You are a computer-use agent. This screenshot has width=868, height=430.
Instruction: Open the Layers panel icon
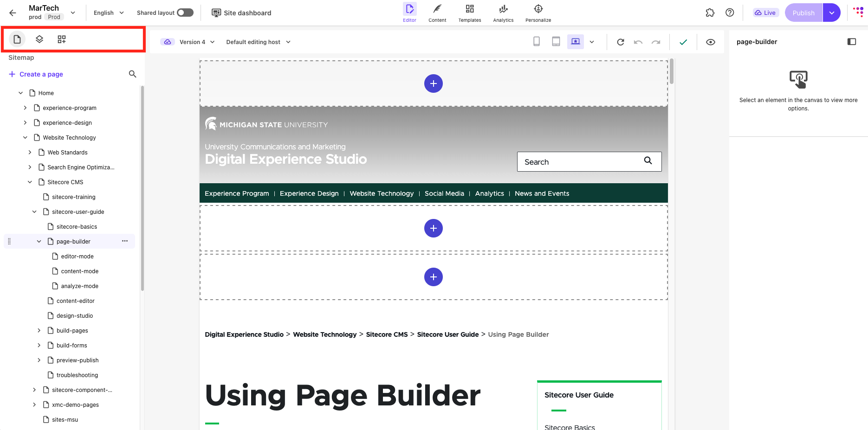click(39, 39)
